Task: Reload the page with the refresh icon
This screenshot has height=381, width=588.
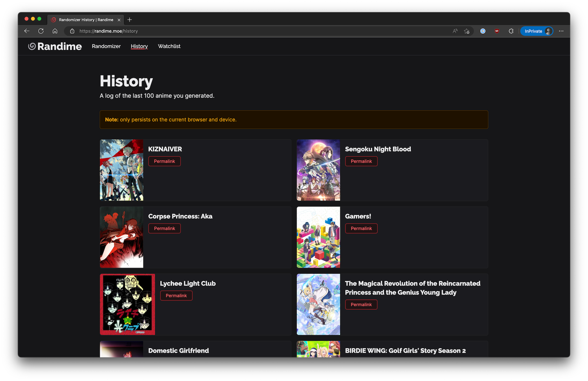Action: point(41,31)
